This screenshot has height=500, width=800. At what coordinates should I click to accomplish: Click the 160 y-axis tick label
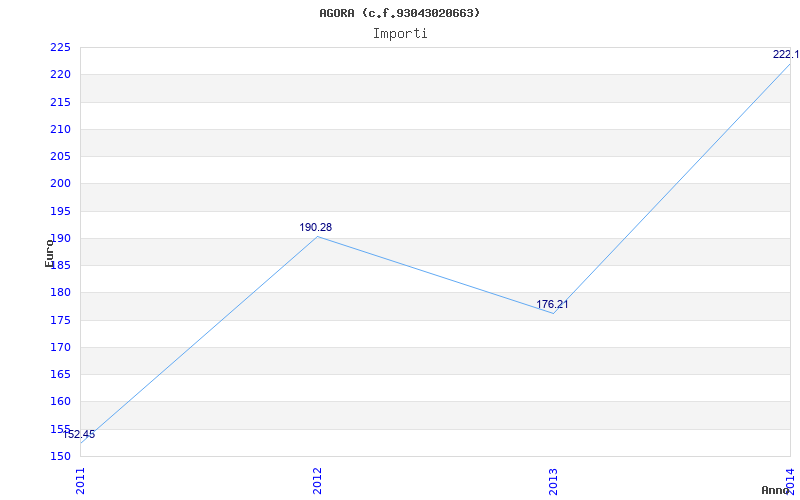coord(59,402)
